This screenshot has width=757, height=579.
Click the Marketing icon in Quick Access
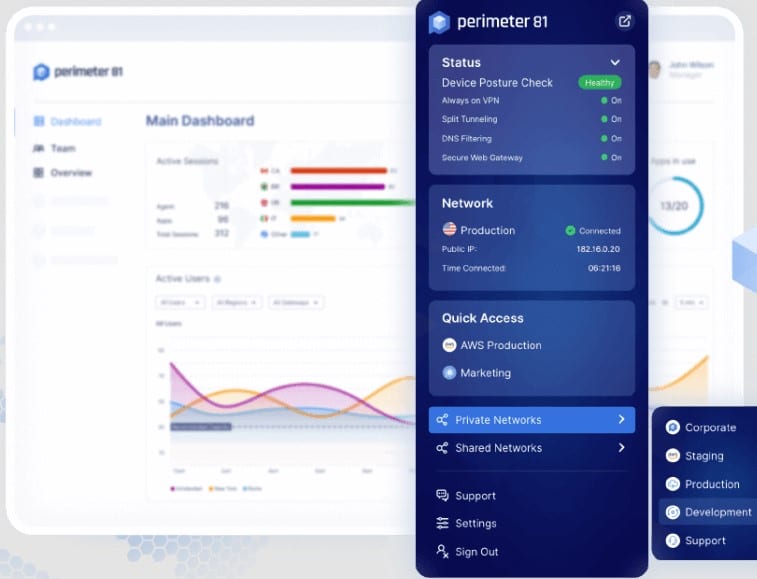click(x=449, y=372)
